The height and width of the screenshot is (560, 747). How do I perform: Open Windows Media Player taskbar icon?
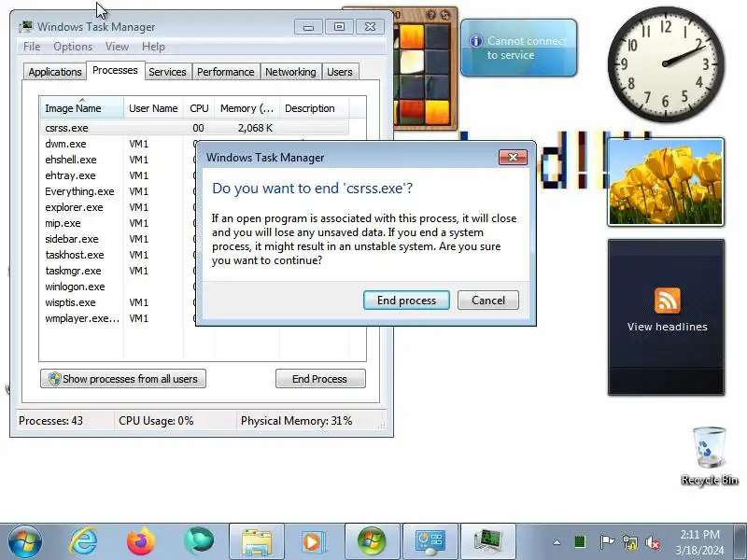coord(314,541)
